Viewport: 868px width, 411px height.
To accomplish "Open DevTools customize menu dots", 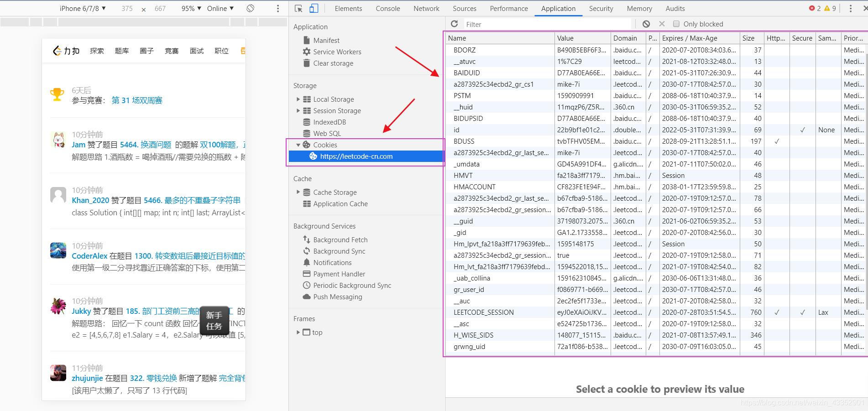I will point(850,8).
